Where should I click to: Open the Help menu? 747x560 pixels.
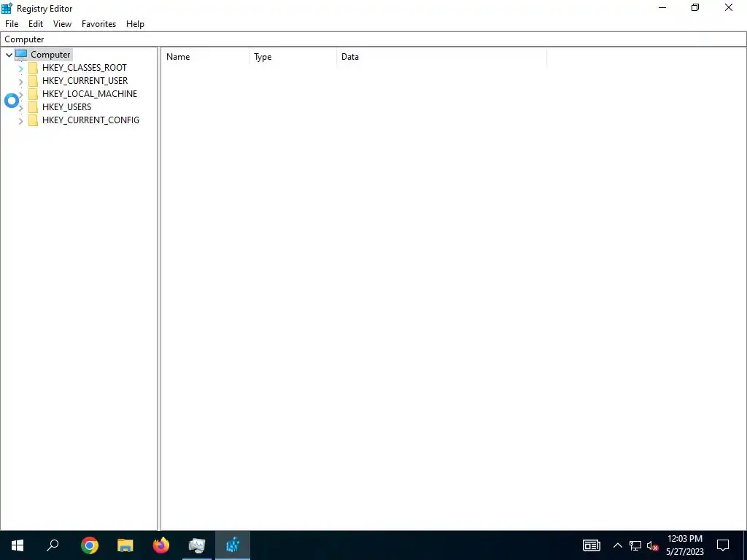point(135,24)
